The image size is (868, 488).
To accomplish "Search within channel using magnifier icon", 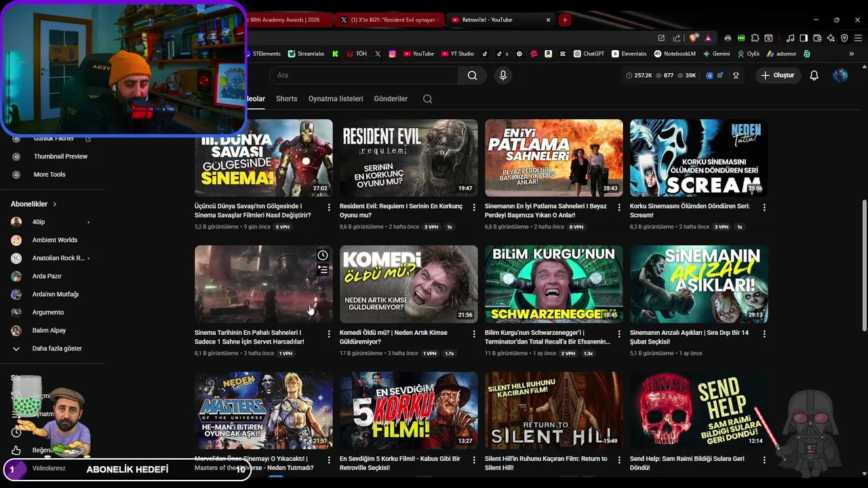I will pos(427,99).
